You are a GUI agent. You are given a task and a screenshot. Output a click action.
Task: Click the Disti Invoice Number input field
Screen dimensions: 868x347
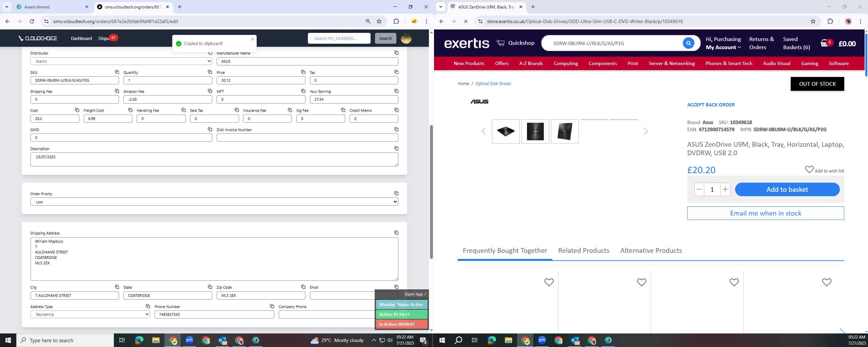click(x=307, y=138)
